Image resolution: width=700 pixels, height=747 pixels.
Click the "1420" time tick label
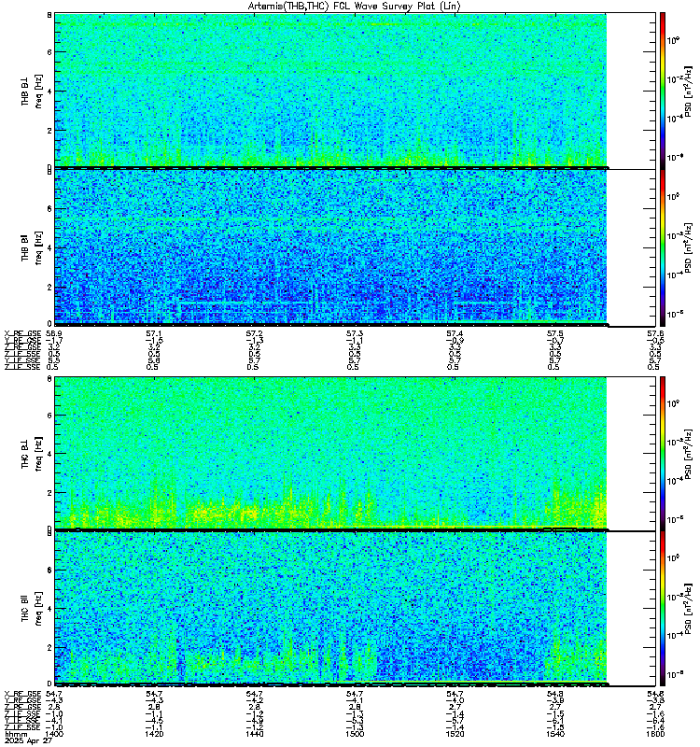coord(154,734)
